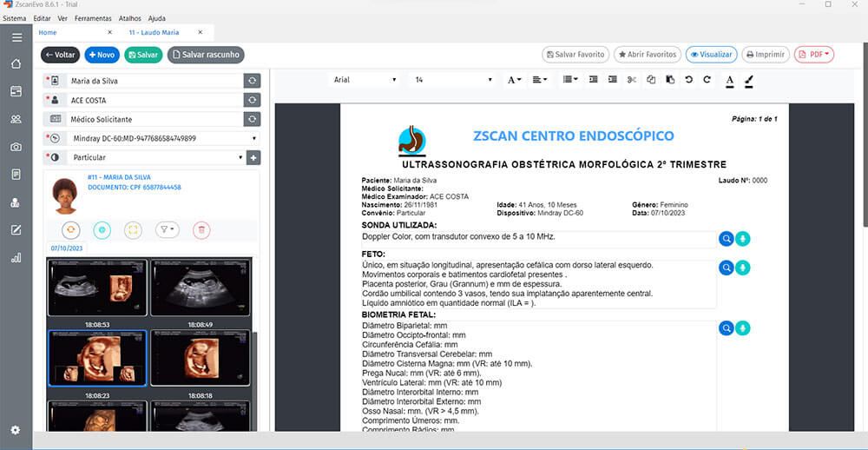Open the doctor/users sidebar icon
This screenshot has height=450, width=868.
point(16,202)
